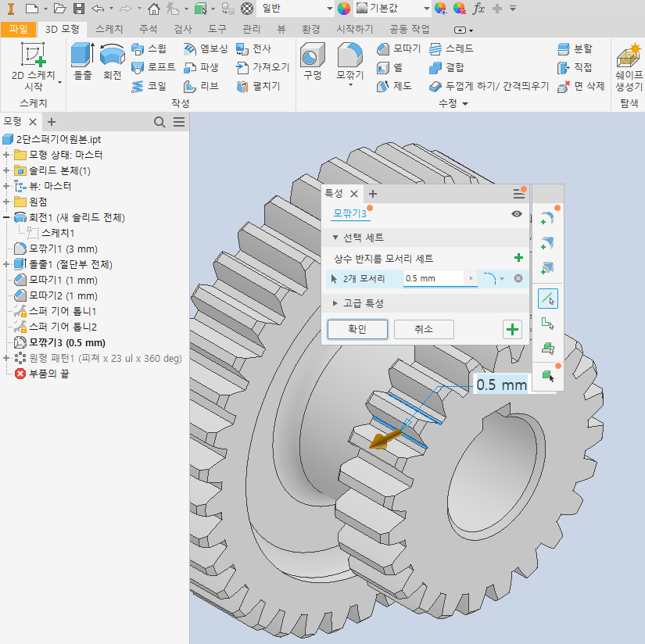Choose the 로프트 (Loft) tool

(153, 67)
